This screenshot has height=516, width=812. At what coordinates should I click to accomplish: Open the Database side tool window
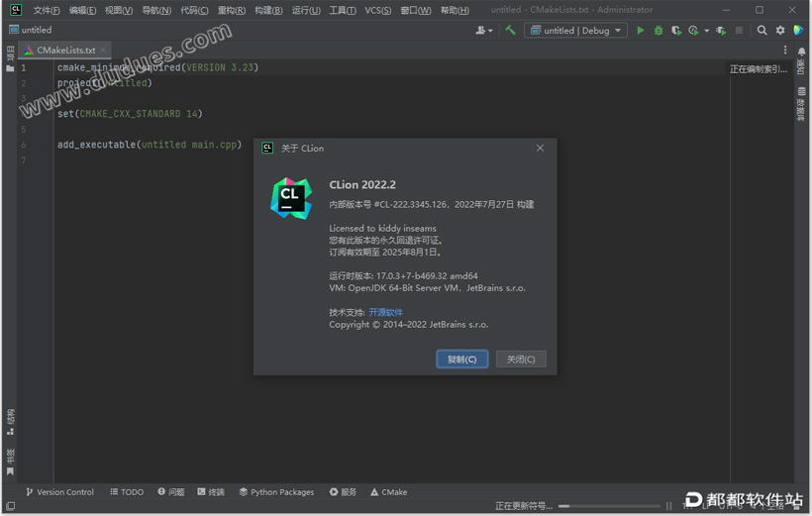coord(801,104)
